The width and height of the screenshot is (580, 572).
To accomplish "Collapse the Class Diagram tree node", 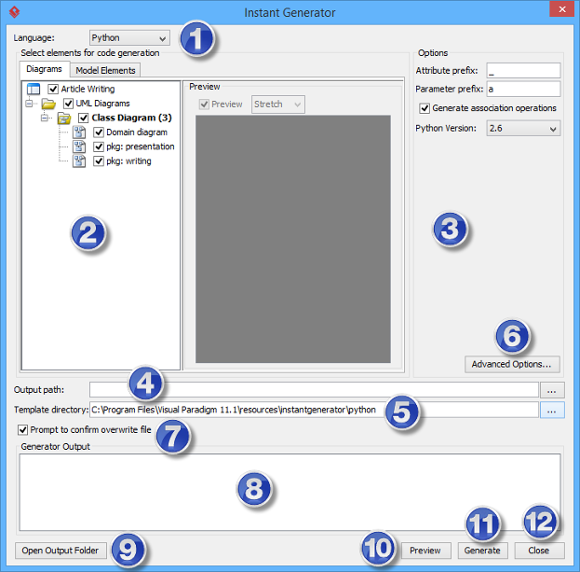I will click(44, 118).
